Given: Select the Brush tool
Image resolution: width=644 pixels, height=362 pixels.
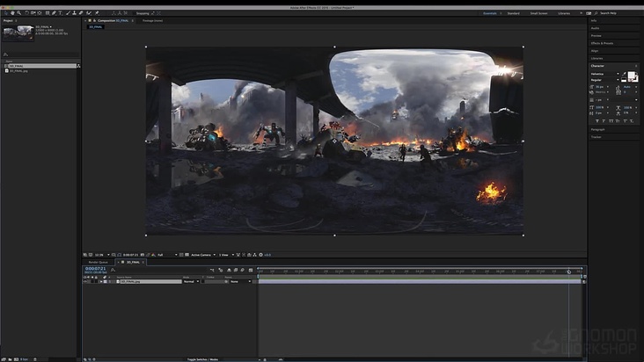Looking at the screenshot, I should tap(68, 13).
